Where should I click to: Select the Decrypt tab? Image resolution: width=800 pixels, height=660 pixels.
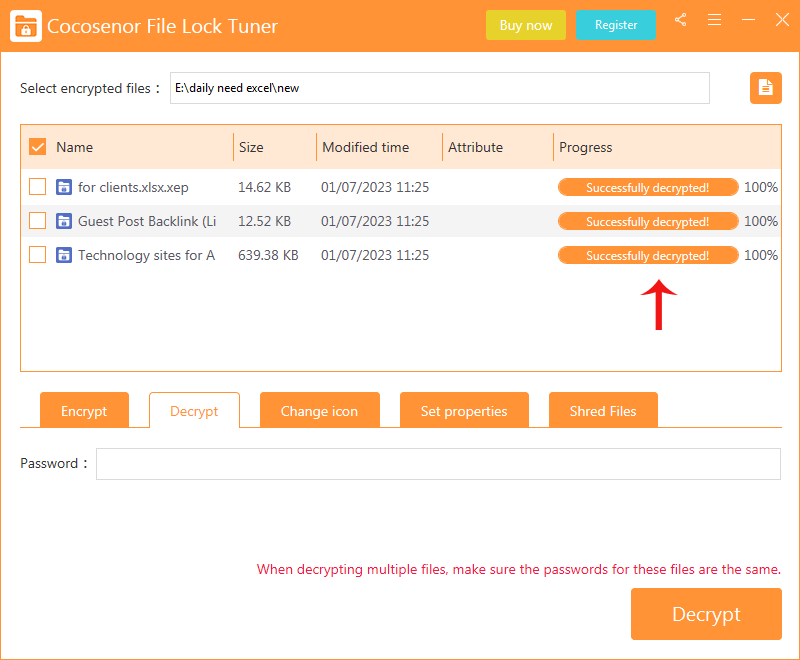(194, 411)
